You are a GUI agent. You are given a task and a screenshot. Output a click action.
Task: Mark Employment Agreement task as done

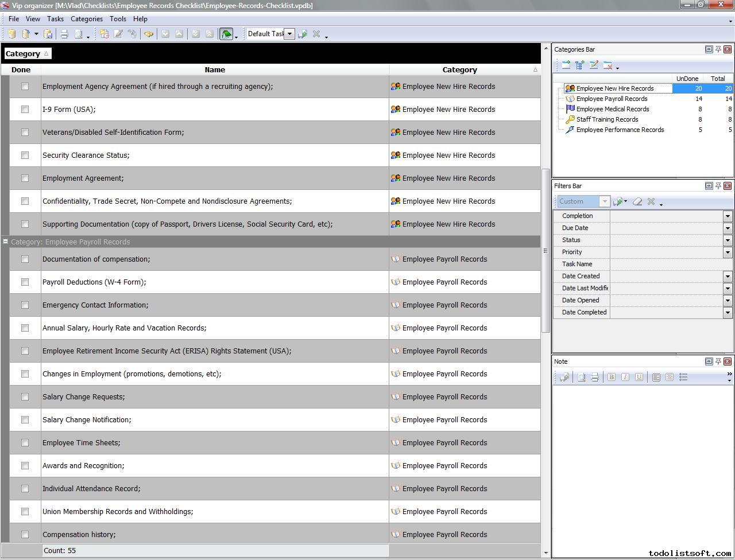tap(25, 178)
